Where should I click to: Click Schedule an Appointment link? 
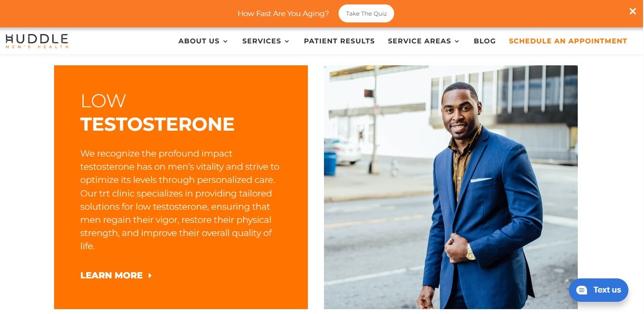568,41
